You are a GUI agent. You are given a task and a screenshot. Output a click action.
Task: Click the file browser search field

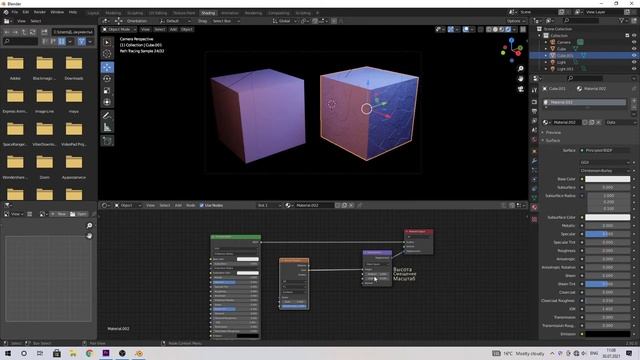point(20,41)
